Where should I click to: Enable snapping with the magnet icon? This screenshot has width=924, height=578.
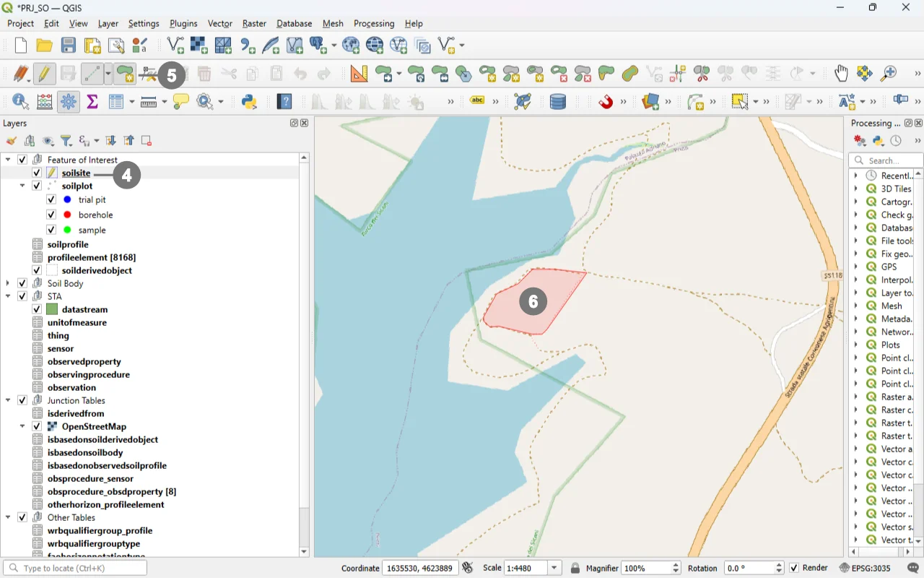[606, 102]
